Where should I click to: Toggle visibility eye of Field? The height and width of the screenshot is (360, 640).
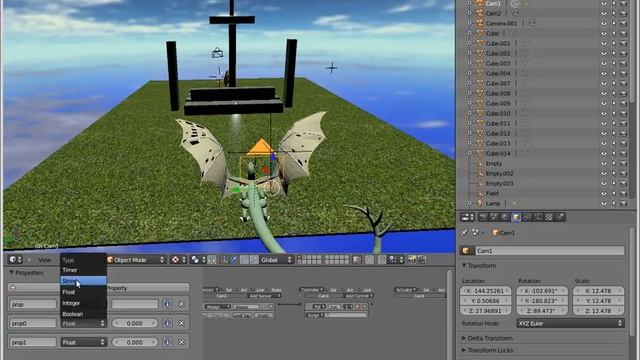tap(604, 193)
